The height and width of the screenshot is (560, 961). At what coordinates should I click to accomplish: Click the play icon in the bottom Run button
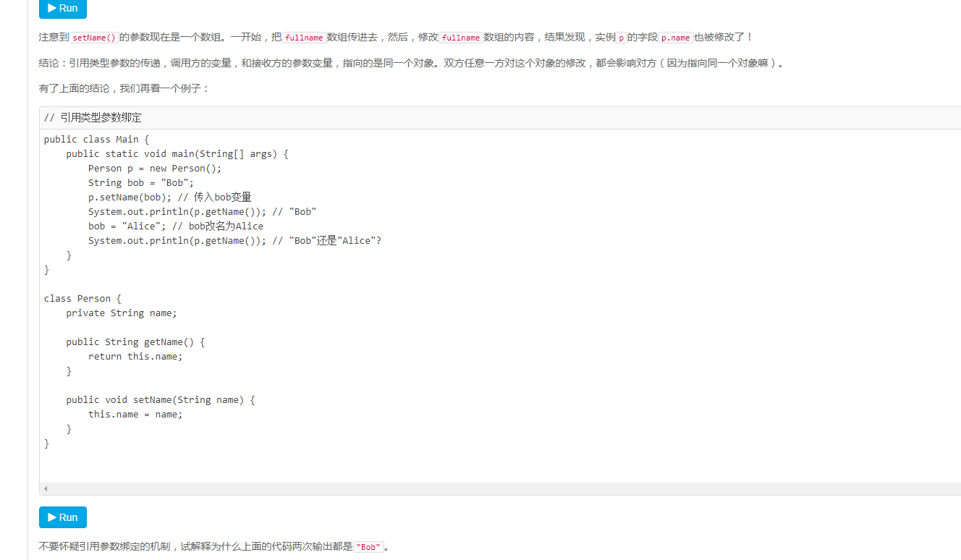[53, 517]
